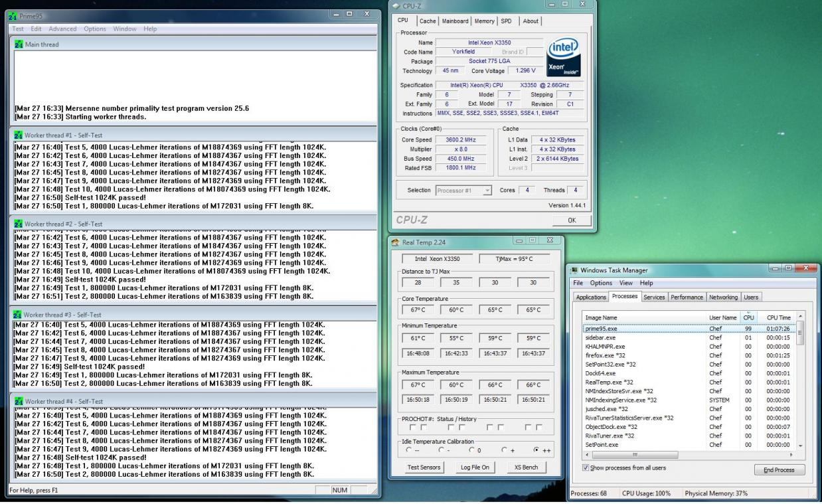Open Task Manager Options menu

[x=602, y=283]
